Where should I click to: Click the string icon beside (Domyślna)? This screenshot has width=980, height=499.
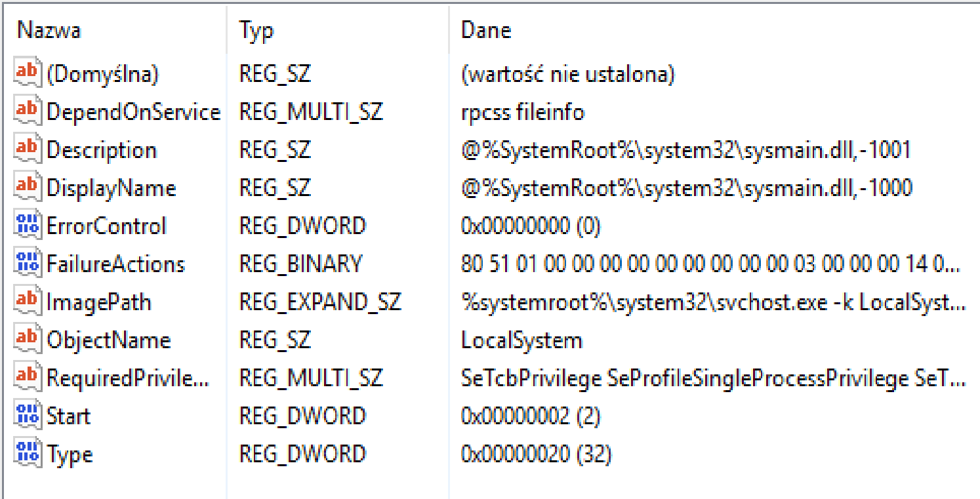(x=27, y=74)
